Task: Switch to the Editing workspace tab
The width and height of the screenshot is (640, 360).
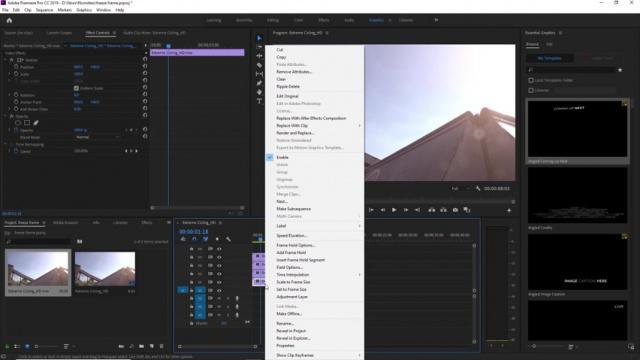Action: click(x=273, y=20)
